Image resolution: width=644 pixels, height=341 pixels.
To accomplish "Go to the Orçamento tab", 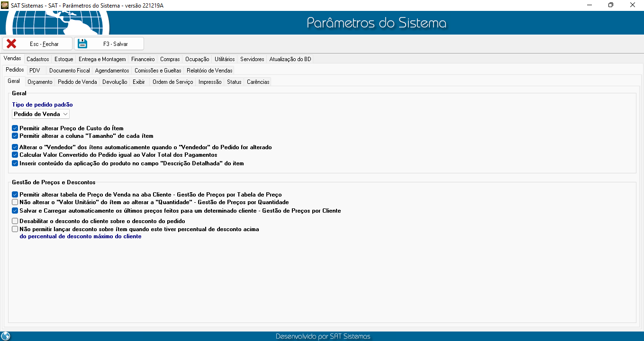I will [x=40, y=82].
